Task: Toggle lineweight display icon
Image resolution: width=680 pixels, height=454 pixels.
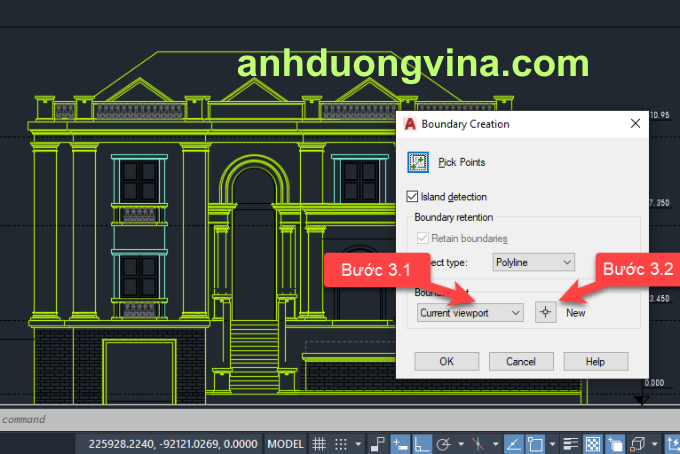Action: (x=570, y=443)
